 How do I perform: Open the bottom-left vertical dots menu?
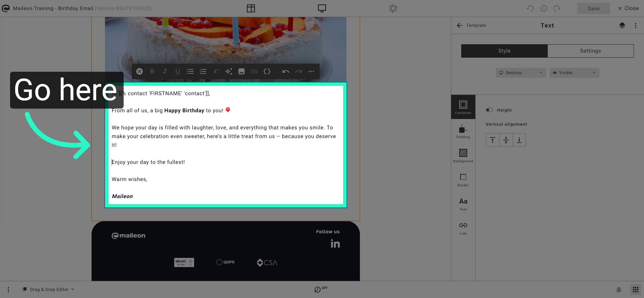(x=8, y=290)
